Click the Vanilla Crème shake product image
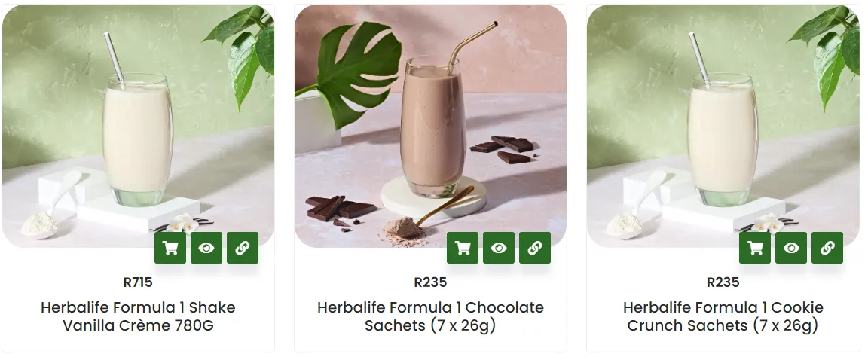This screenshot has height=360, width=868. [138, 126]
